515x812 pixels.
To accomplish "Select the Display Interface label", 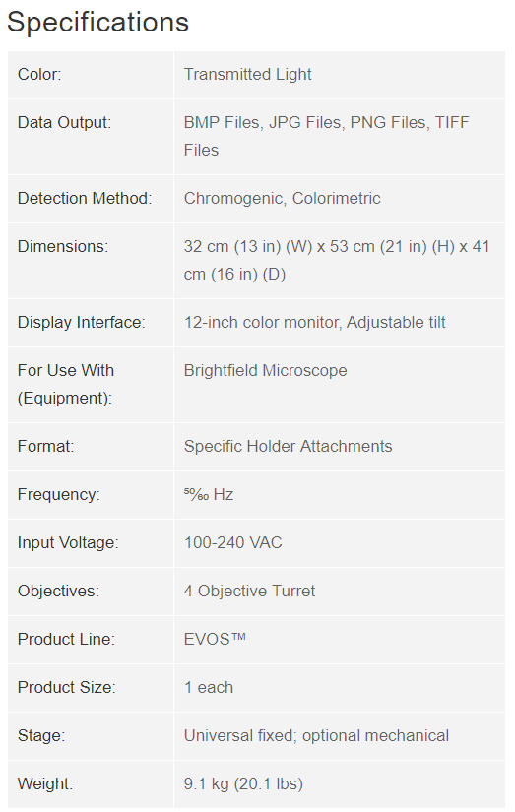I will (x=82, y=322).
